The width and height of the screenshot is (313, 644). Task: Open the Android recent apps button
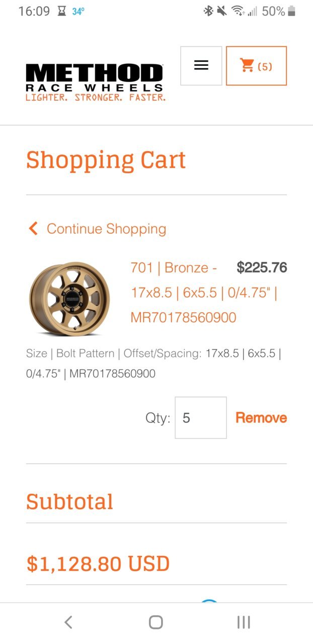[244, 622]
